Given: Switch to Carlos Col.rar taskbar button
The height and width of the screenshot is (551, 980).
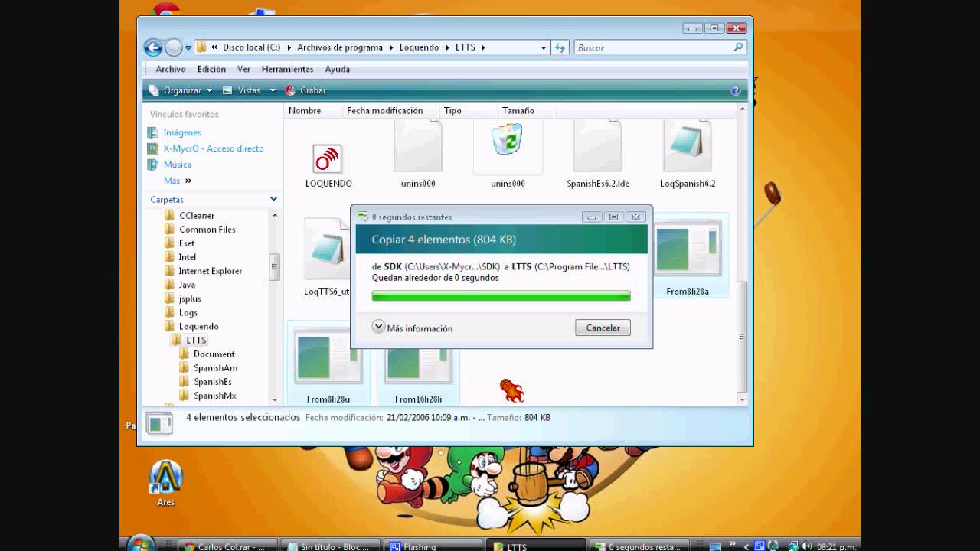Looking at the screenshot, I should [227, 546].
